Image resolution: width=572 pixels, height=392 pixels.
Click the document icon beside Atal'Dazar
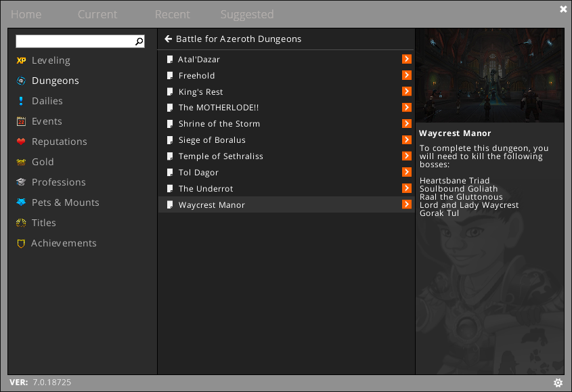pyautogui.click(x=170, y=60)
